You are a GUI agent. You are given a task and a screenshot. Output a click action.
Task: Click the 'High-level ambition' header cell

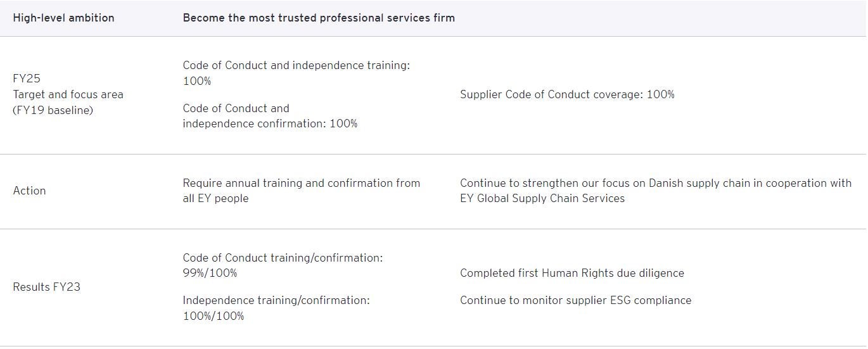pyautogui.click(x=63, y=18)
